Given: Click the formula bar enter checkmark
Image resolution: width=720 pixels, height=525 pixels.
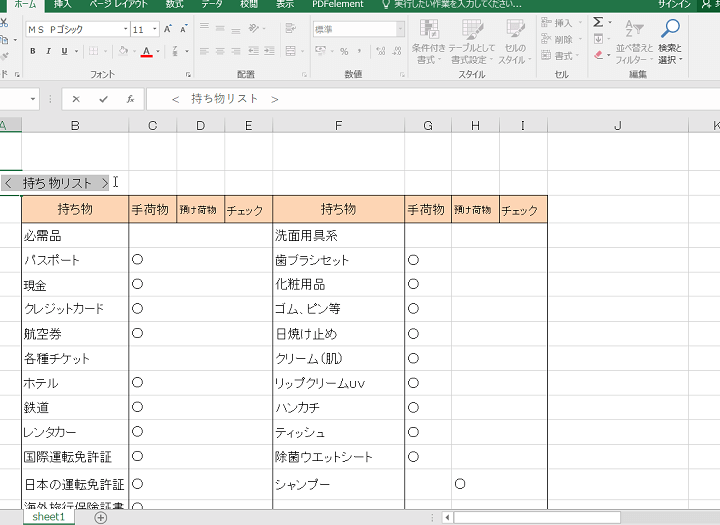Looking at the screenshot, I should click(103, 99).
